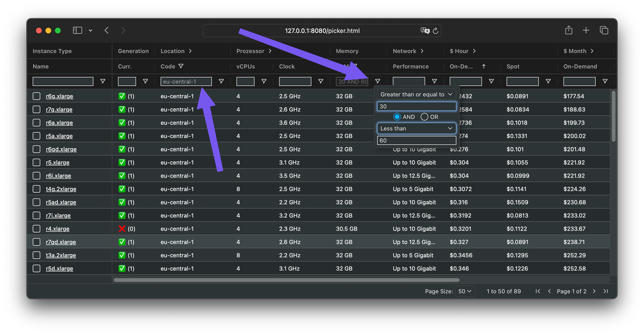Open the Clock column filter funnel

click(320, 81)
